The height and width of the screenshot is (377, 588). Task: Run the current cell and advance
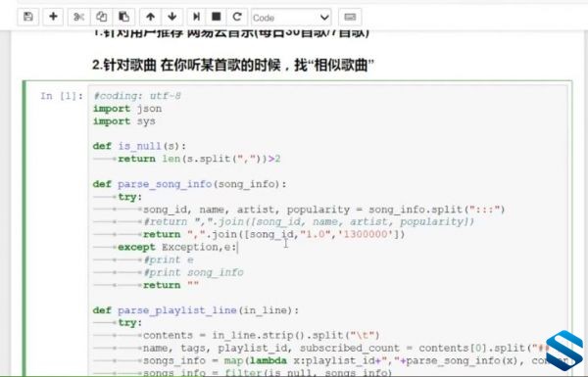coord(196,18)
